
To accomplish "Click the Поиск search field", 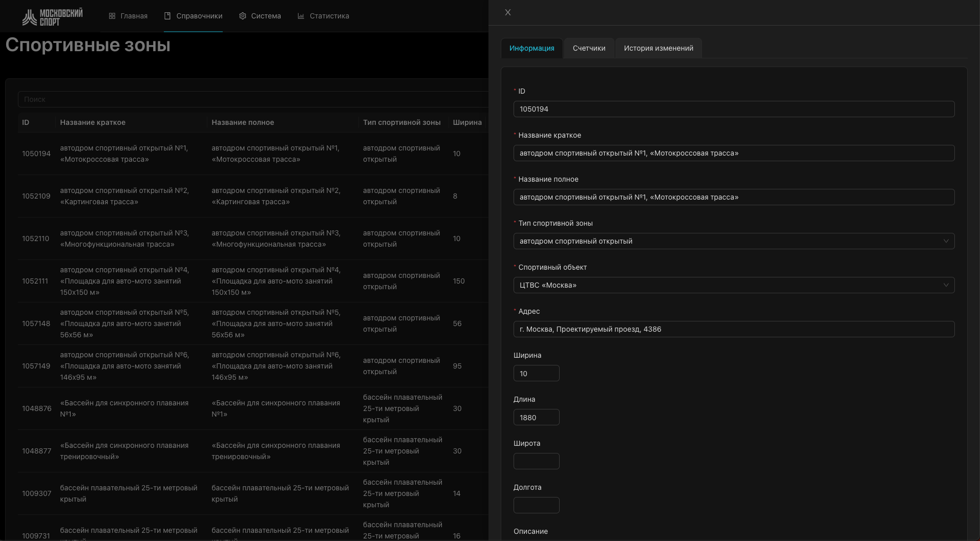I will (x=251, y=99).
